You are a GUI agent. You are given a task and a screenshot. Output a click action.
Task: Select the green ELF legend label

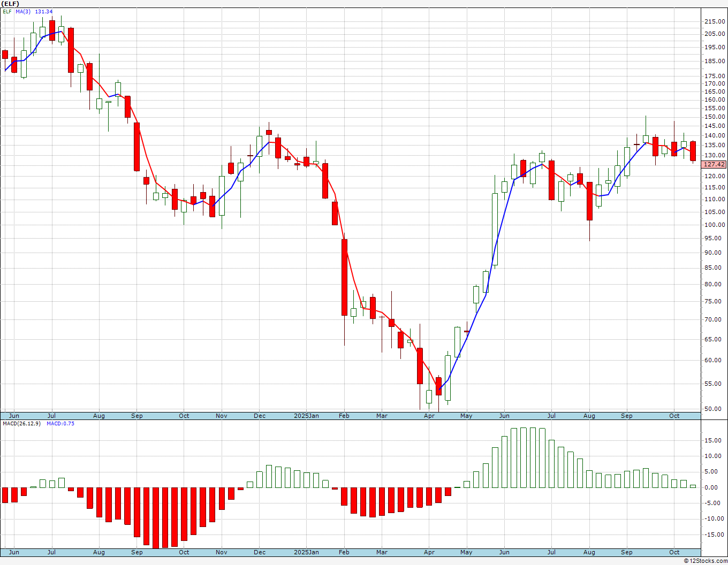(x=6, y=11)
